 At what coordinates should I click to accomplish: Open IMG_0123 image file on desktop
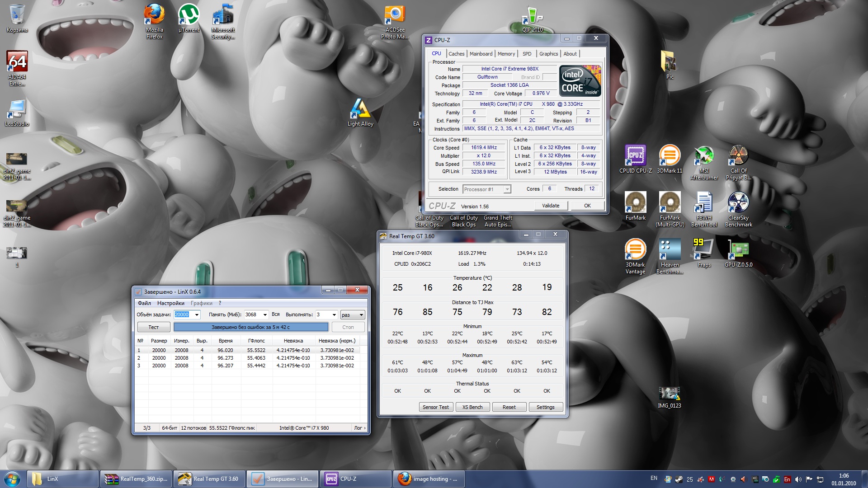(670, 398)
